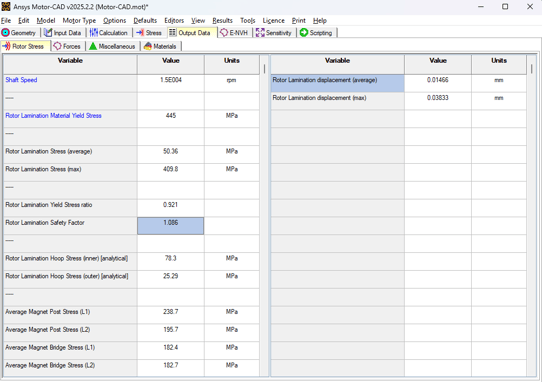Switch to the Scripting tab
This screenshot has height=382, width=542.
tap(316, 33)
